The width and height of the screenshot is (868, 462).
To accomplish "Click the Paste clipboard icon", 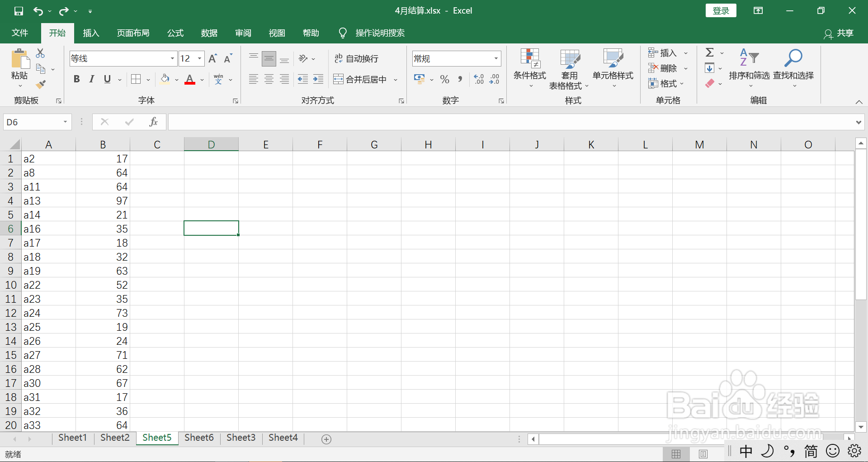I will point(19,59).
